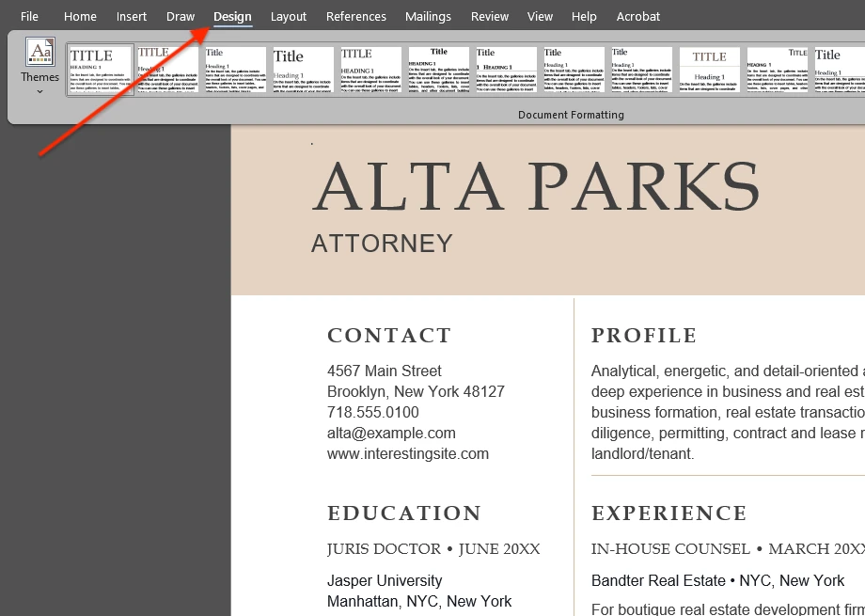The width and height of the screenshot is (865, 616).
Task: Apply the style set with centered bold Title
Action: click(439, 69)
